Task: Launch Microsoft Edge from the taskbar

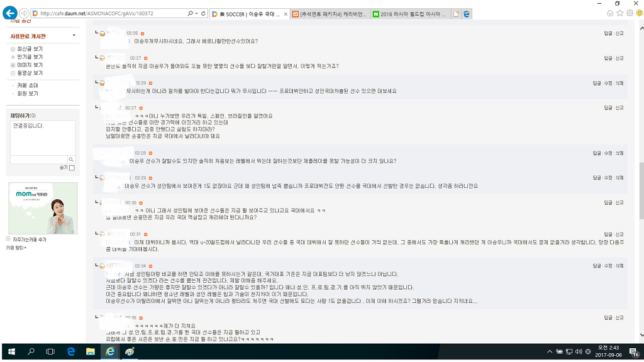Action: pos(70,352)
